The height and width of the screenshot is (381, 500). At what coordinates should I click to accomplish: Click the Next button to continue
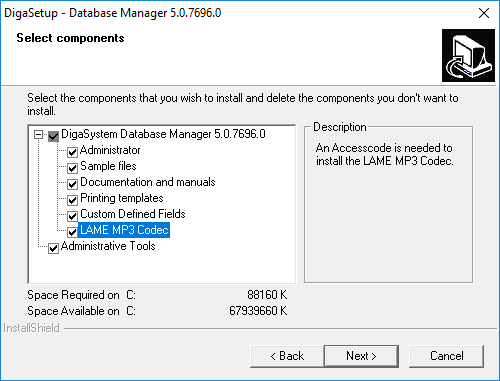pos(361,356)
